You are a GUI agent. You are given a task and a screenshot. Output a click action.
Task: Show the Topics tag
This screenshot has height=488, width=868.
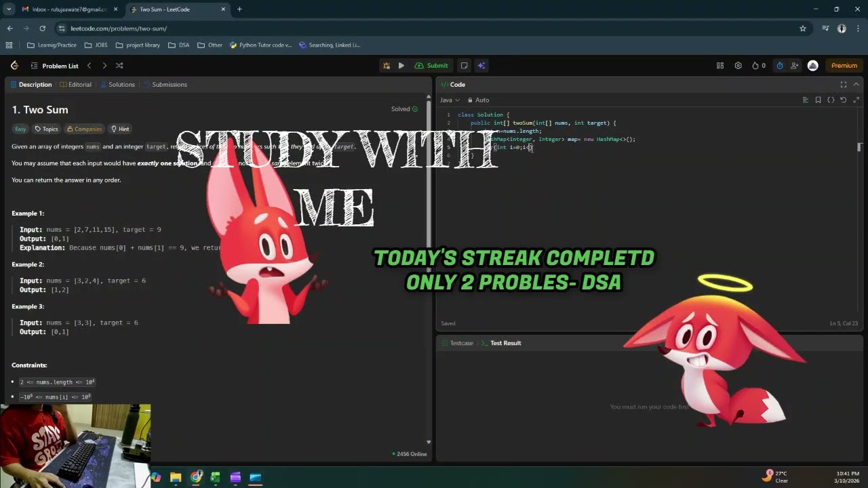[x=46, y=129]
